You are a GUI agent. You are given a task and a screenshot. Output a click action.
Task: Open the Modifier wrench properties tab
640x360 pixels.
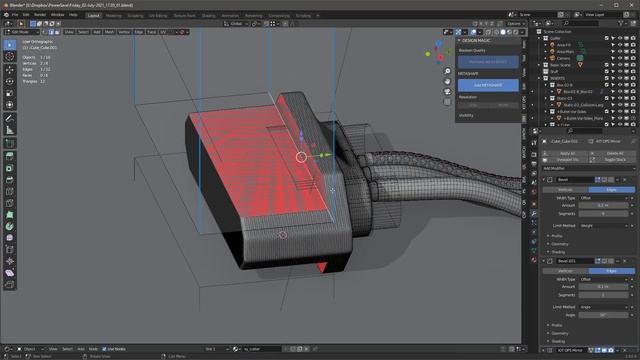pos(534,213)
